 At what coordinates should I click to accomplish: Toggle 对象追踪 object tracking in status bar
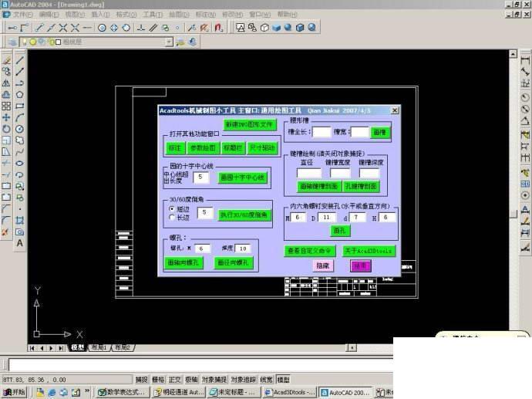point(244,380)
